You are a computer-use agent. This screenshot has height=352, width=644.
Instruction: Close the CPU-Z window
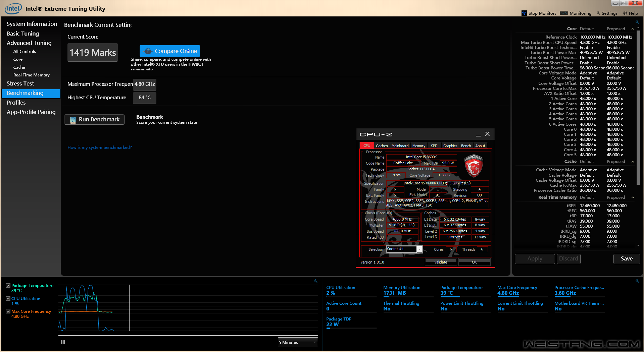[x=488, y=134]
